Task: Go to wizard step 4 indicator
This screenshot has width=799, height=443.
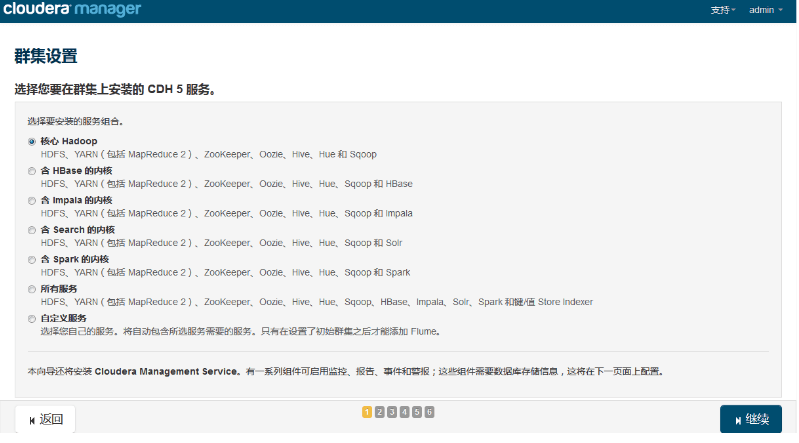Action: point(405,411)
